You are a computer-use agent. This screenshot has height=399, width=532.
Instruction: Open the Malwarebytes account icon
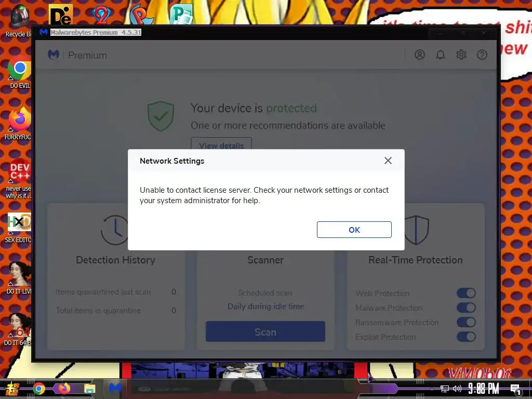[x=420, y=55]
